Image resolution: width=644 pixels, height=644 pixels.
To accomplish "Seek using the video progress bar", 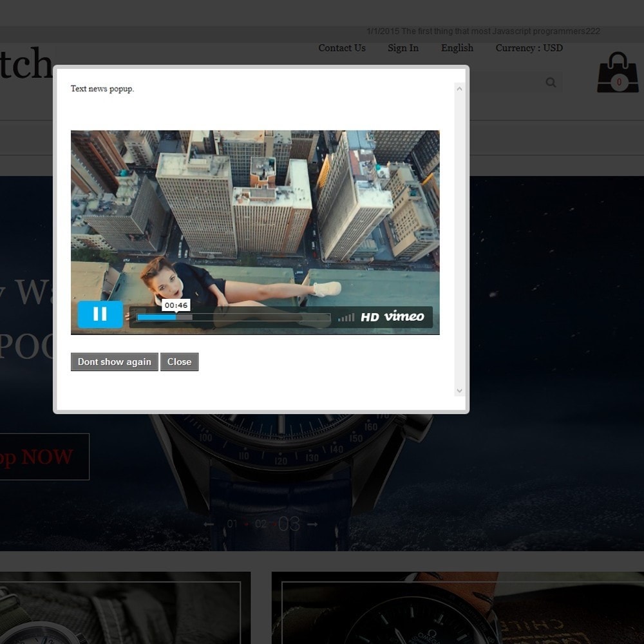I will click(x=233, y=317).
